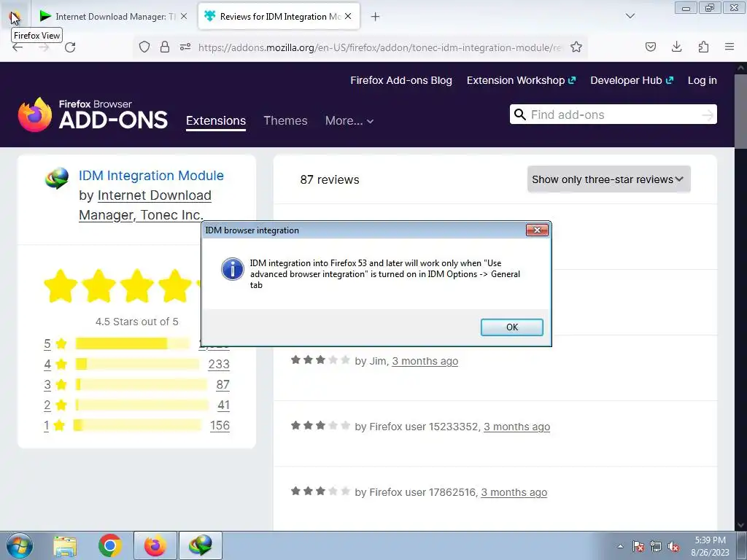Viewport: 747px width, 560px height.
Task: Select Extensions navigation item
Action: click(x=216, y=121)
